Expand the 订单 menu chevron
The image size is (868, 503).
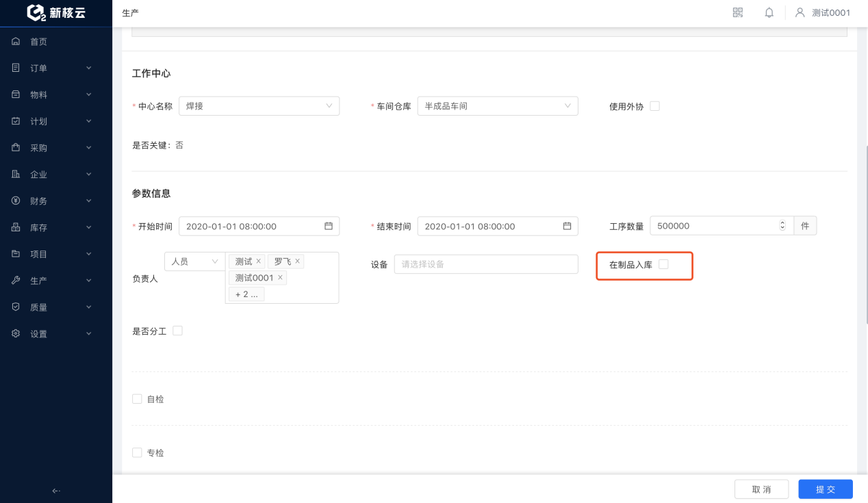[88, 68]
